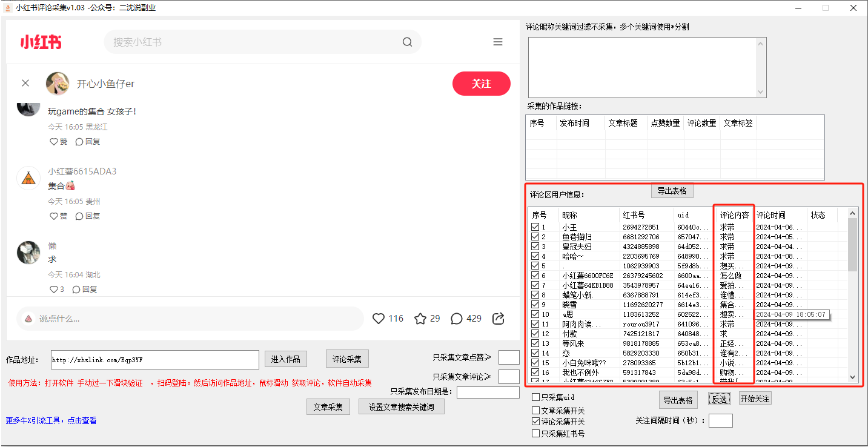Focus the 作品地址 URL input field
The image size is (868, 447).
154,359
